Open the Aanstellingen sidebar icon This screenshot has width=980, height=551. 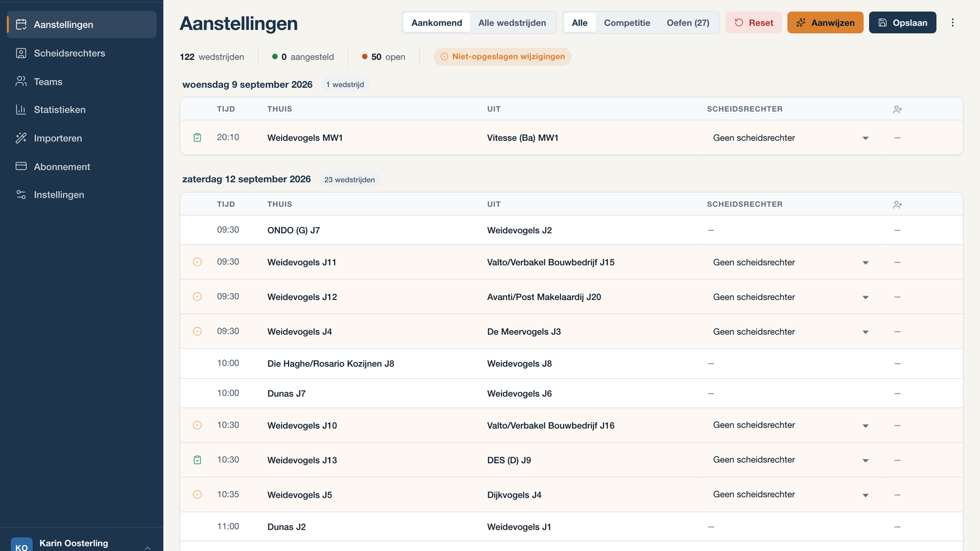[x=21, y=24]
